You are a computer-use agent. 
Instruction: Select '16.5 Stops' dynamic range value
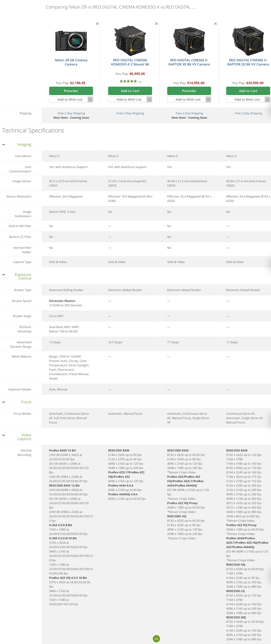[115, 342]
